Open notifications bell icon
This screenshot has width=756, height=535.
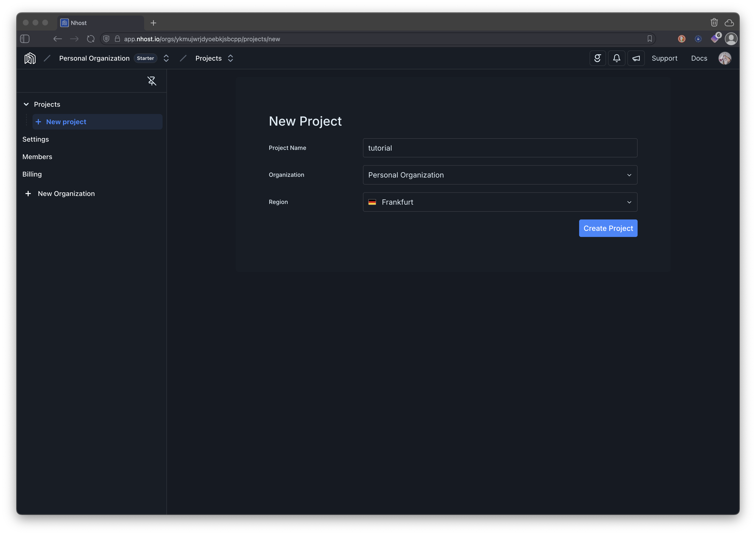616,58
